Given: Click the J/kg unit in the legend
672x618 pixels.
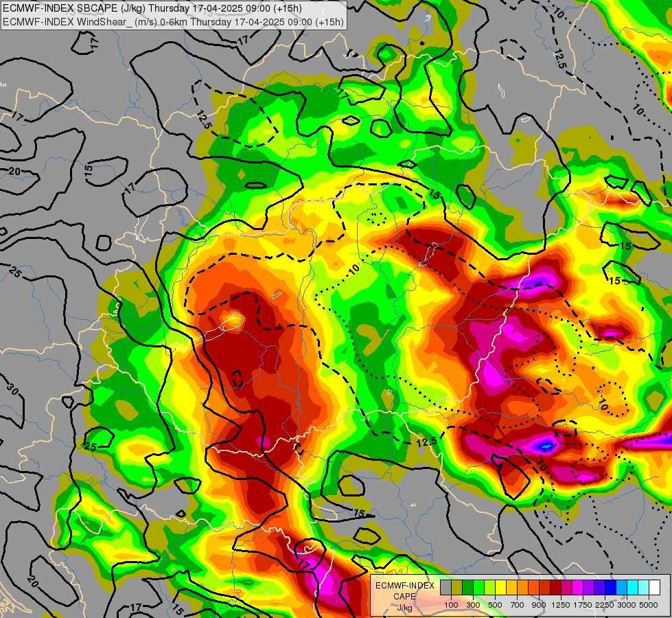Looking at the screenshot, I should (404, 608).
